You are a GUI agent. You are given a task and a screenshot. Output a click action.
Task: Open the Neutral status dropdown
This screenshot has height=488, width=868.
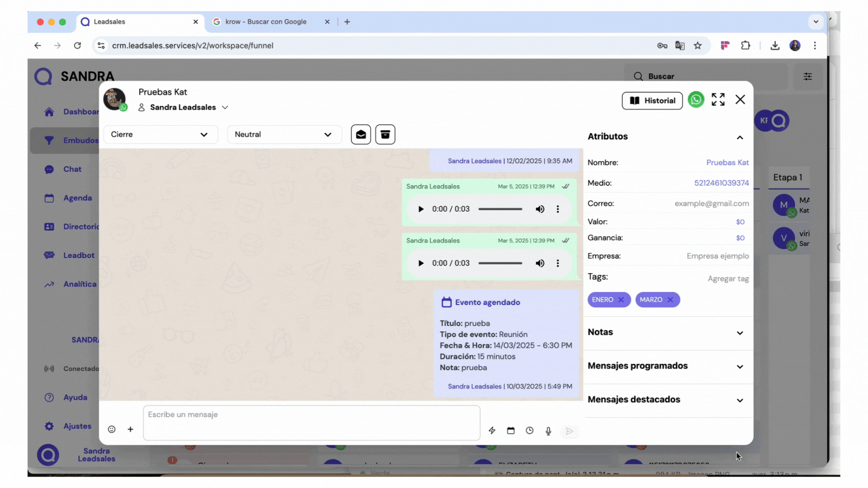(284, 134)
